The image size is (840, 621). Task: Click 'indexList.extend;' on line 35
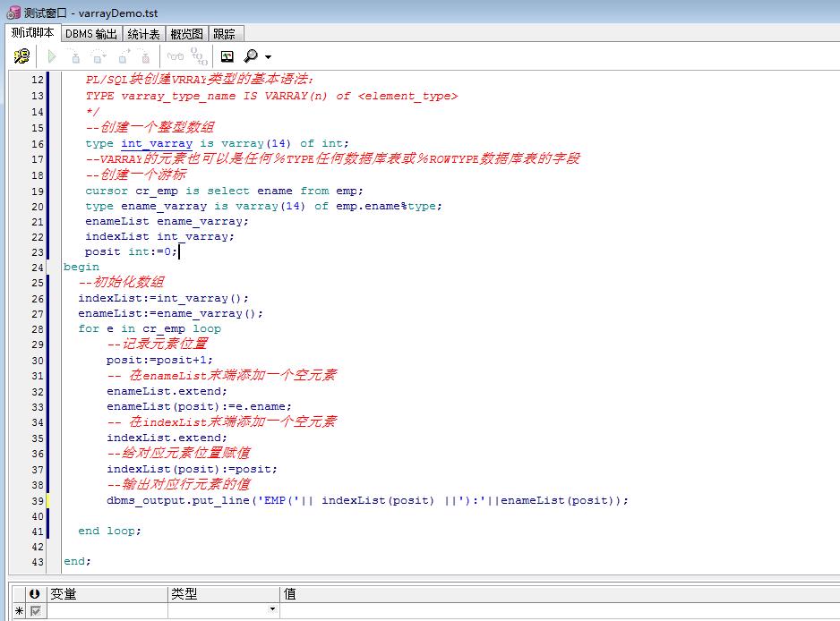(x=167, y=438)
